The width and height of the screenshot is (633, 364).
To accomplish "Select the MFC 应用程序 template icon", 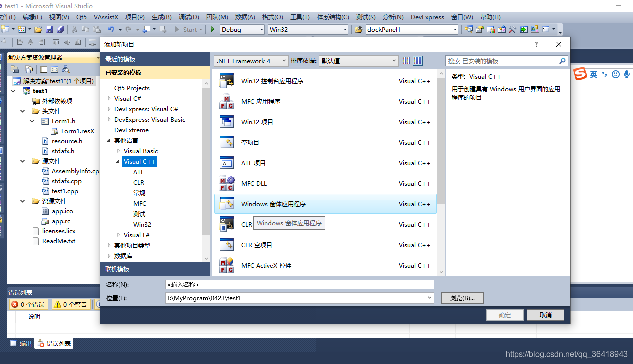I will tap(227, 101).
